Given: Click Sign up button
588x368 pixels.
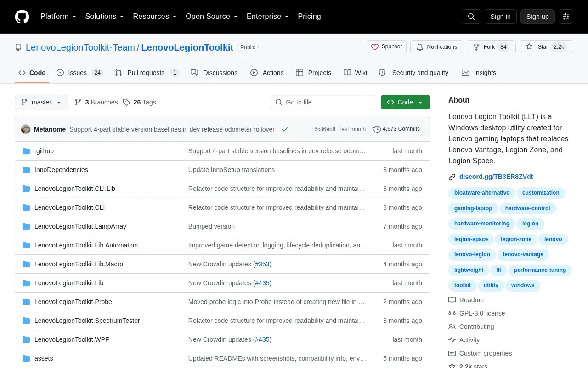Looking at the screenshot, I should click(x=537, y=17).
